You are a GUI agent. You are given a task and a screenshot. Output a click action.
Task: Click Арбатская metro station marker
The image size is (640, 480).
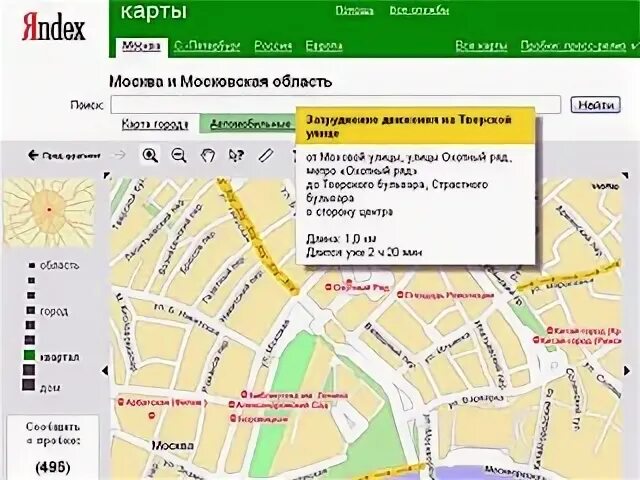coord(120,402)
